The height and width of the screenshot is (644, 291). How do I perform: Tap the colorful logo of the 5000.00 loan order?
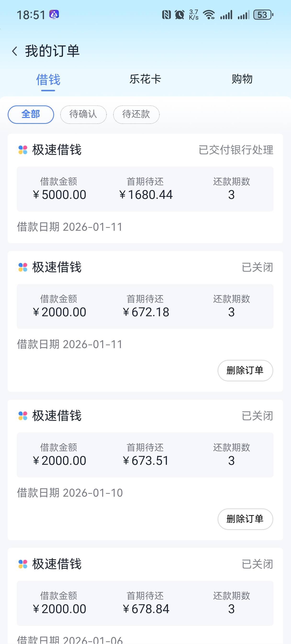pyautogui.click(x=23, y=150)
